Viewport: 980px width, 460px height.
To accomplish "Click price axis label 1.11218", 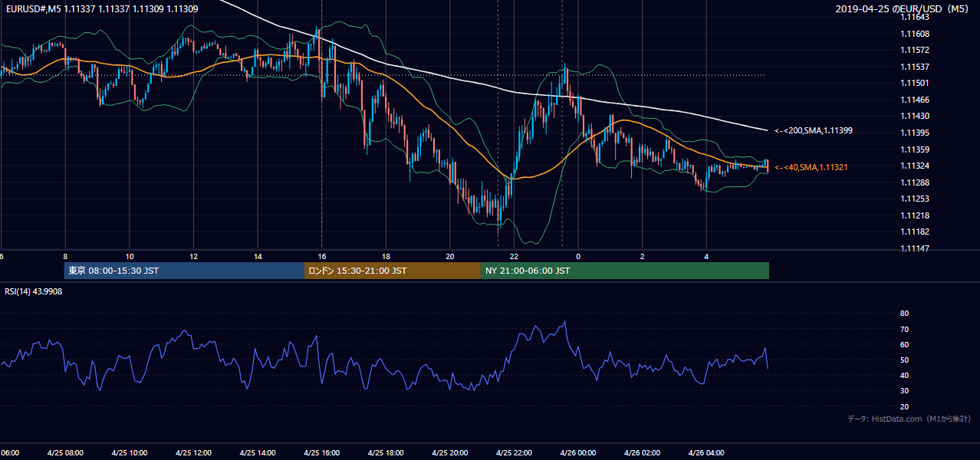I will (915, 215).
